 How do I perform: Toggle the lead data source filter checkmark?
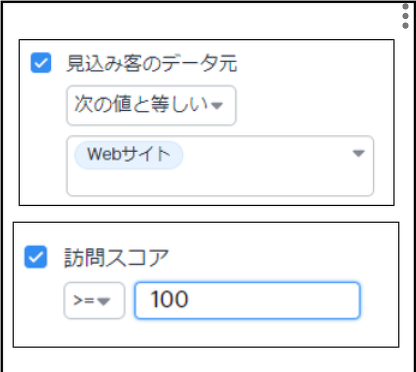point(41,63)
